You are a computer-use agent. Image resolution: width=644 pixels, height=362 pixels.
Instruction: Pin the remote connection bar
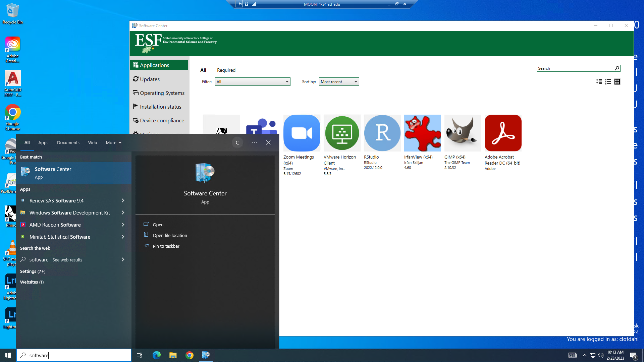(239, 4)
